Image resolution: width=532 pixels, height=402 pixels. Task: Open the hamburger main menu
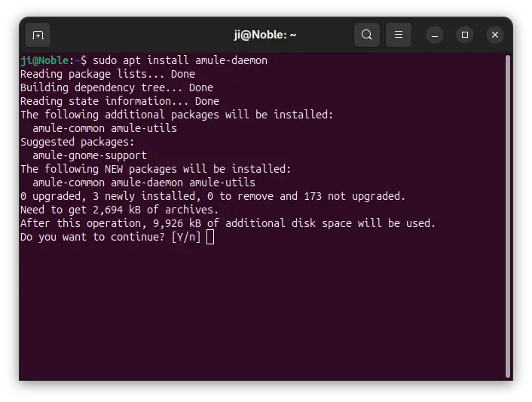(x=399, y=35)
